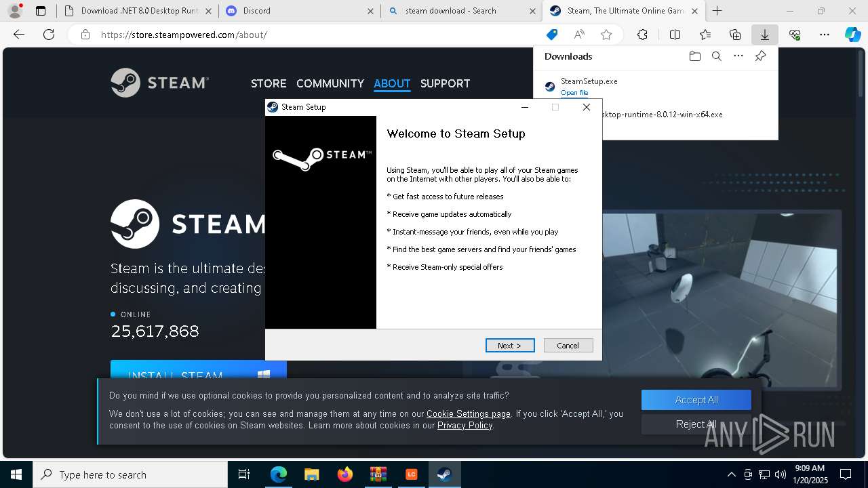Open Task View on taskbar
The height and width of the screenshot is (488, 868).
pyautogui.click(x=244, y=474)
